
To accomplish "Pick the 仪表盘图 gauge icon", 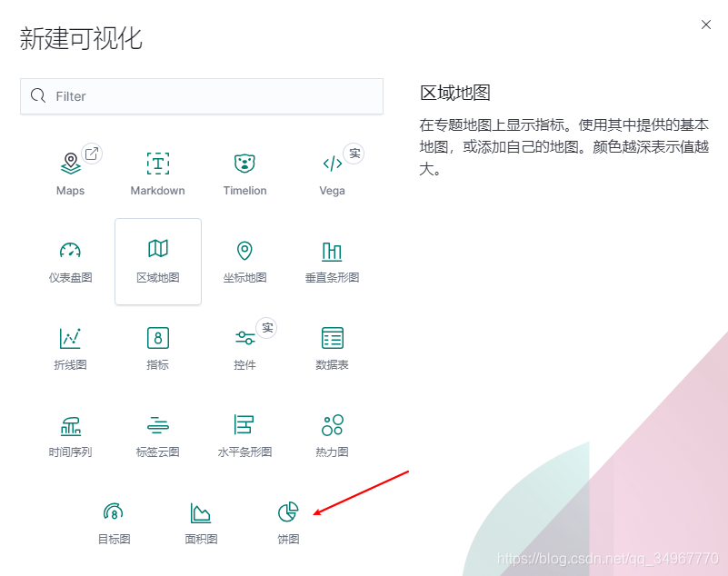I will point(70,250).
